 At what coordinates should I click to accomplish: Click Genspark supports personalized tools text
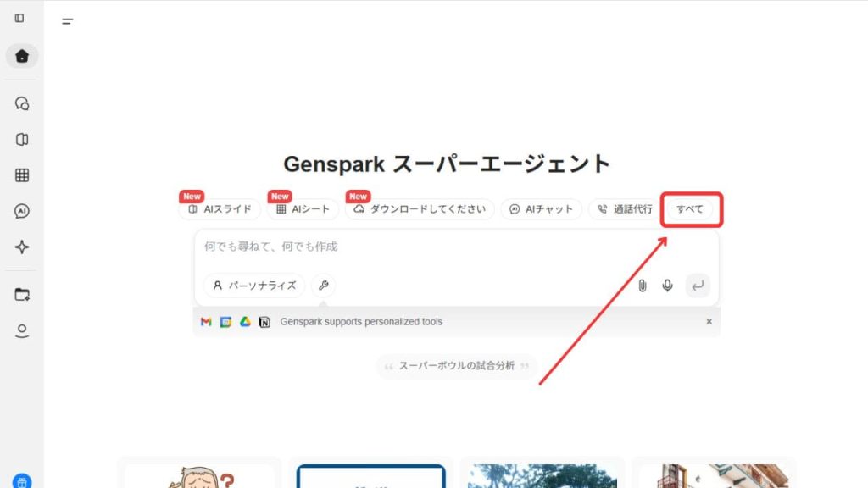[361, 322]
